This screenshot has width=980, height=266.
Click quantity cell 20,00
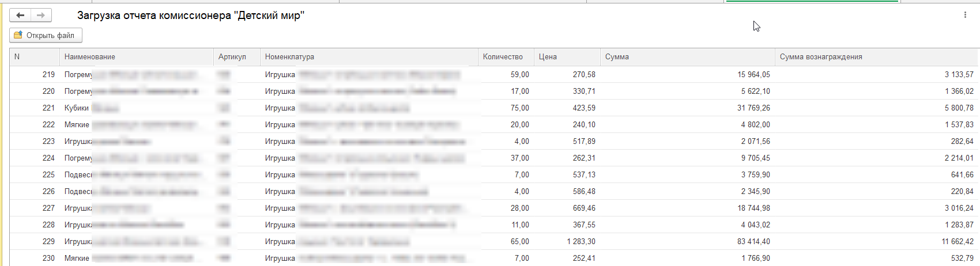506,124
